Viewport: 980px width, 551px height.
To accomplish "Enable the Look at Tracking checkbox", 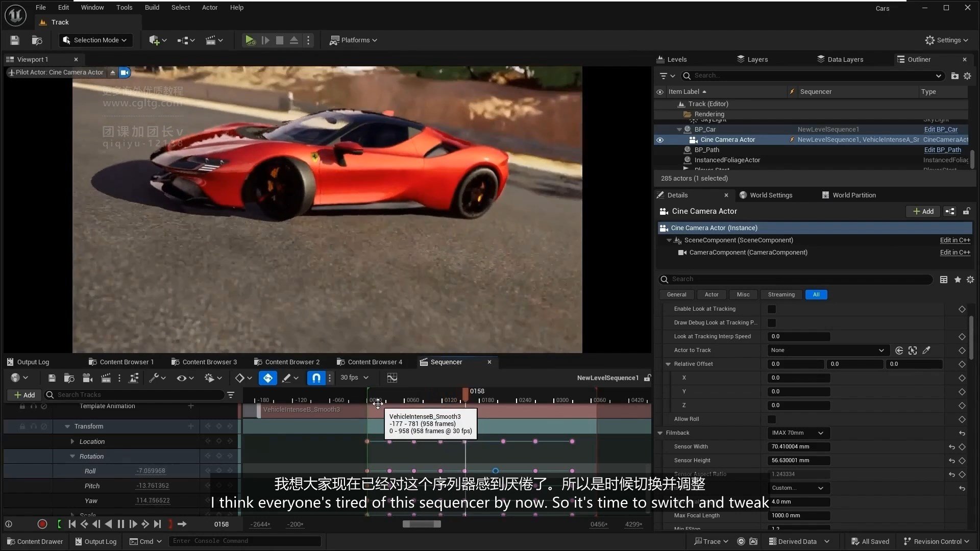I will pos(772,309).
